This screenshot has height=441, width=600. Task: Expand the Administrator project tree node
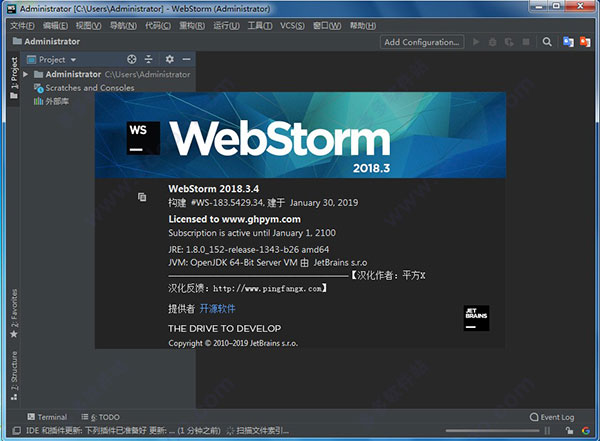click(x=25, y=74)
